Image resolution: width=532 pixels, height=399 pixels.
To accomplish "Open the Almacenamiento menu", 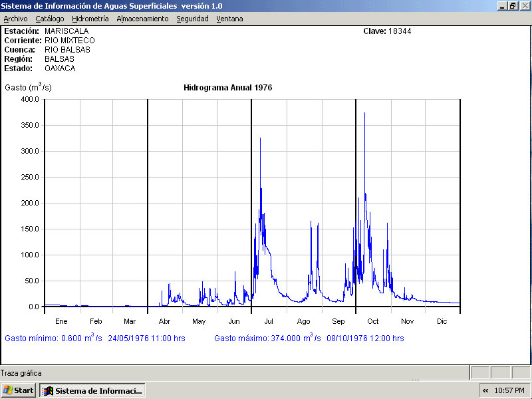I will pos(142,19).
